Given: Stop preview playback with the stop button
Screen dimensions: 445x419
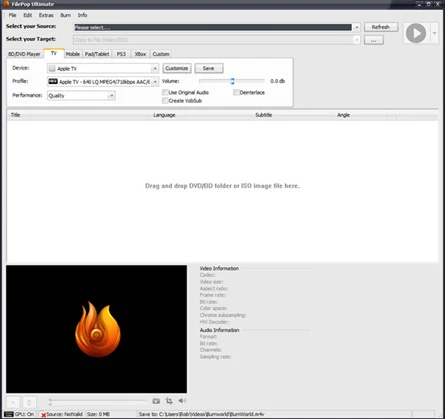Looking at the screenshot, I should click(29, 402).
